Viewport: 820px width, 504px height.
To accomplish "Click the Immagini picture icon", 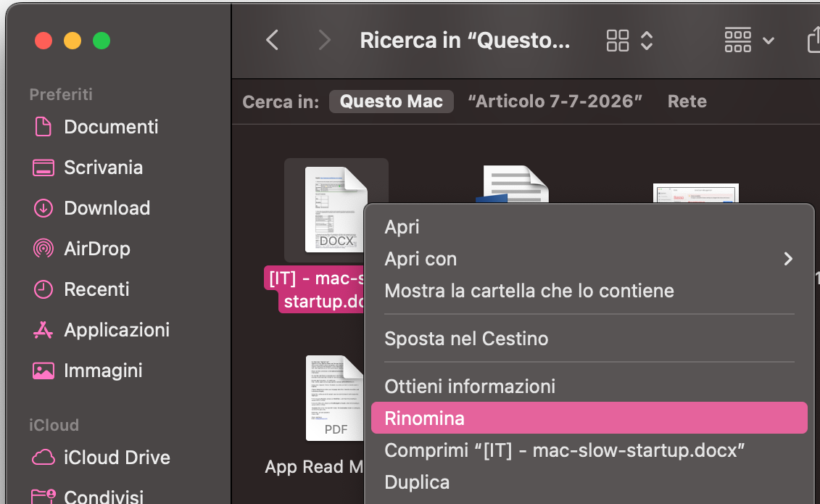I will [x=43, y=371].
